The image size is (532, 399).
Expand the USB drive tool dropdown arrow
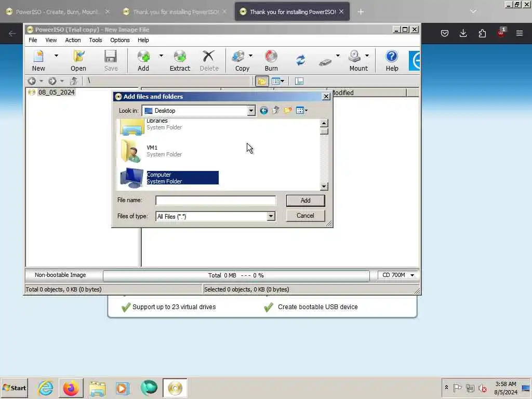(x=338, y=56)
